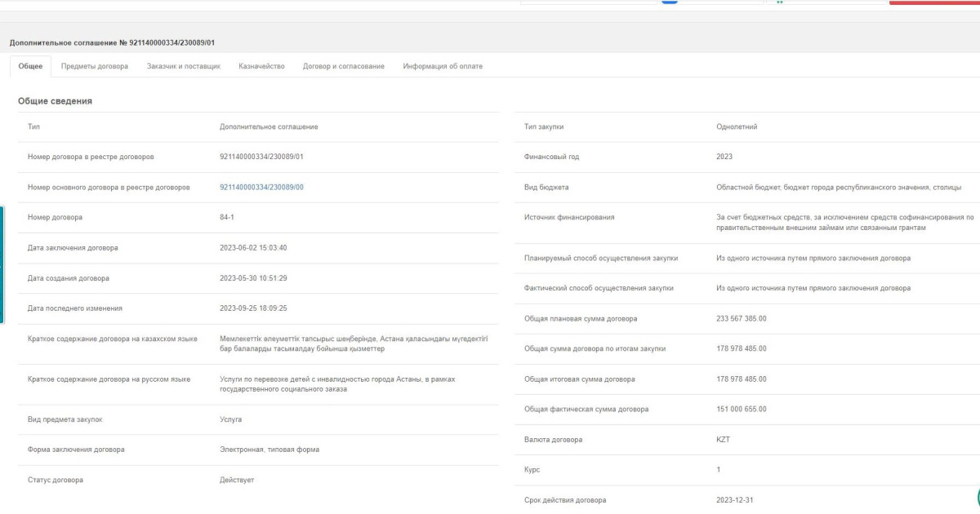Open the Предметы договора tab

94,66
